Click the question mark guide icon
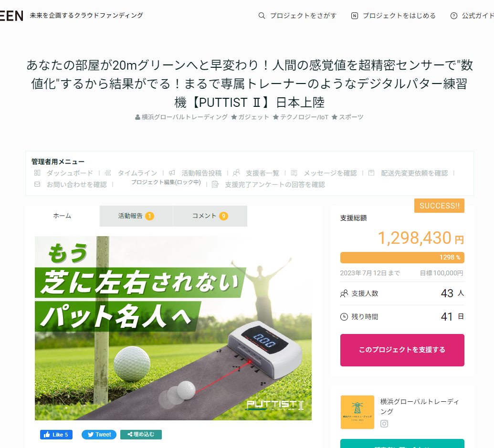494x448 pixels. [x=454, y=16]
